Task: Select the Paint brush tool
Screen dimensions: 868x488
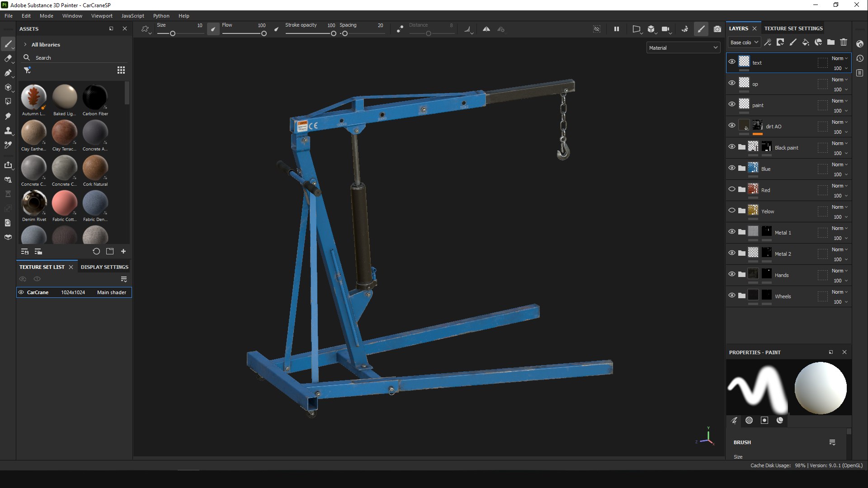Action: pyautogui.click(x=8, y=44)
